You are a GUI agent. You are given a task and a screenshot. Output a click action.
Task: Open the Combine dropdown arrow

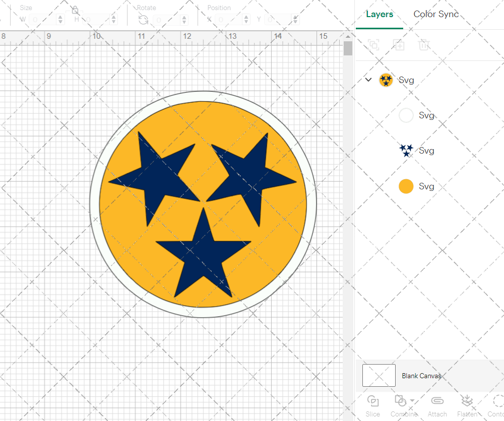point(412,401)
